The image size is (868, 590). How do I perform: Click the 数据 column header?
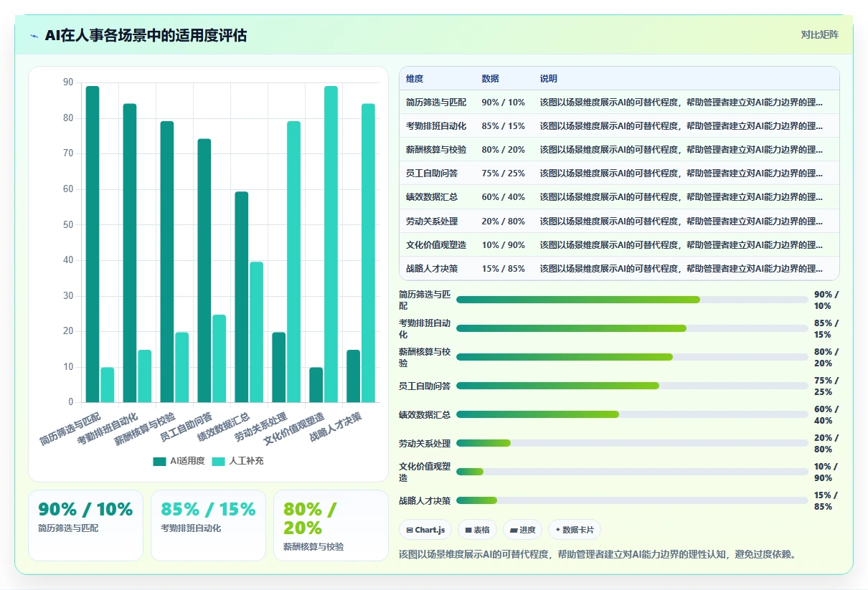click(x=491, y=79)
